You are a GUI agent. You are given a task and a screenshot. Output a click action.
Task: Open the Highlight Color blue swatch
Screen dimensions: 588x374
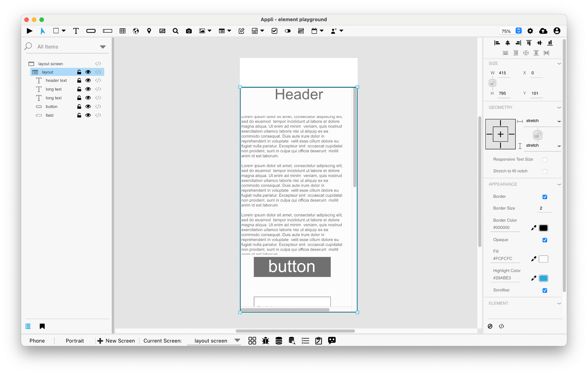tap(543, 278)
